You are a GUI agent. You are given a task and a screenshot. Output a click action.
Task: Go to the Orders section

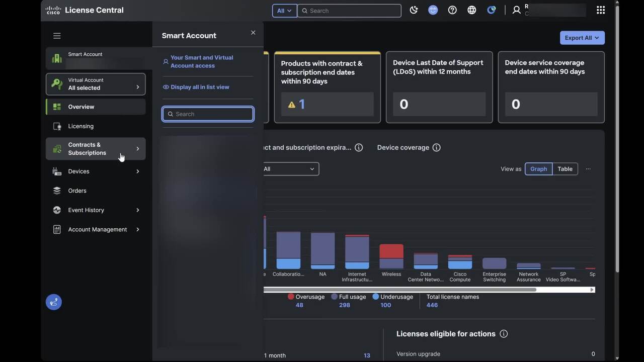tap(77, 191)
